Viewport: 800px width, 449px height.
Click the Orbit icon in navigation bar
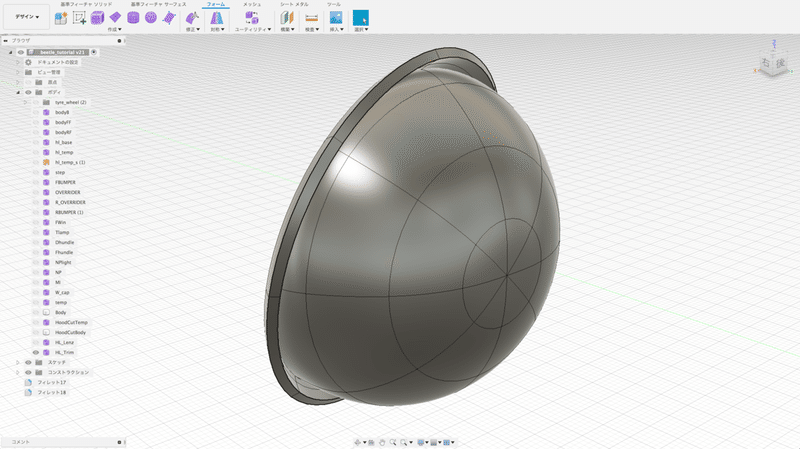click(x=358, y=442)
